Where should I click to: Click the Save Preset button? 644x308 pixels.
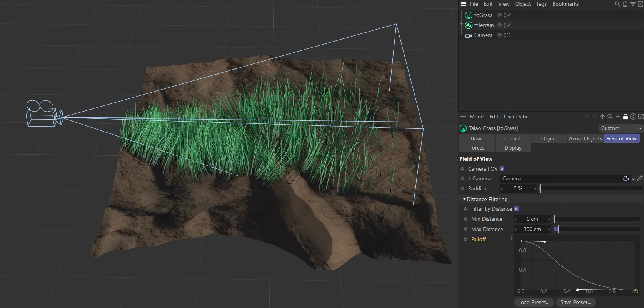(576, 302)
